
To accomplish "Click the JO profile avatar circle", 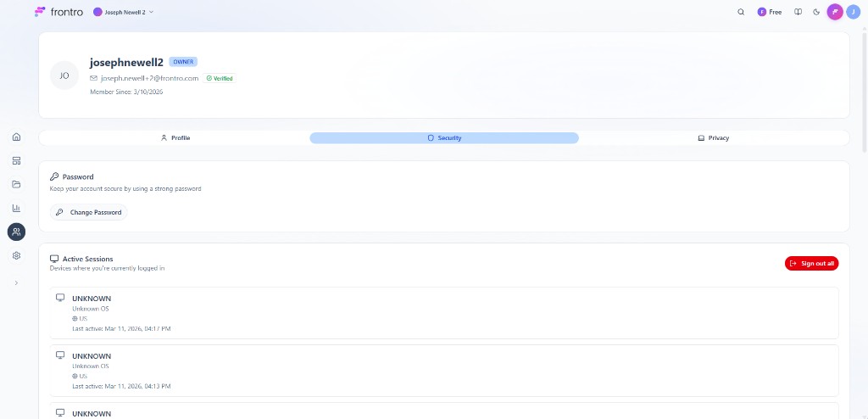I will click(x=64, y=75).
